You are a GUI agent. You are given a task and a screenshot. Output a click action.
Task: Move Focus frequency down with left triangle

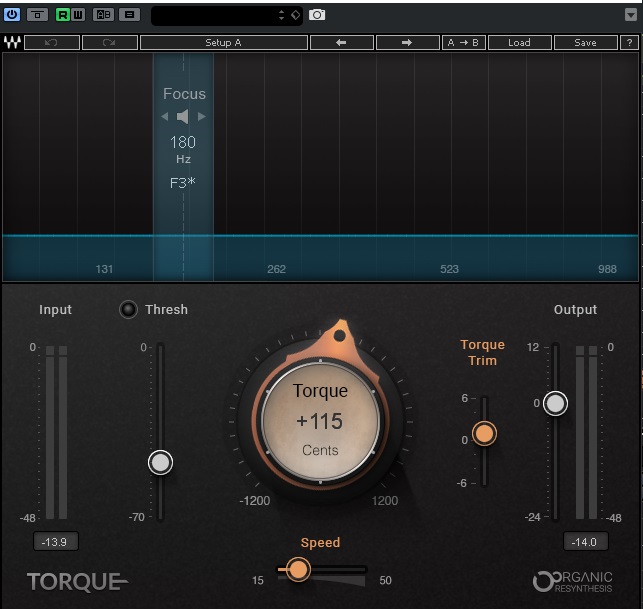pos(165,116)
